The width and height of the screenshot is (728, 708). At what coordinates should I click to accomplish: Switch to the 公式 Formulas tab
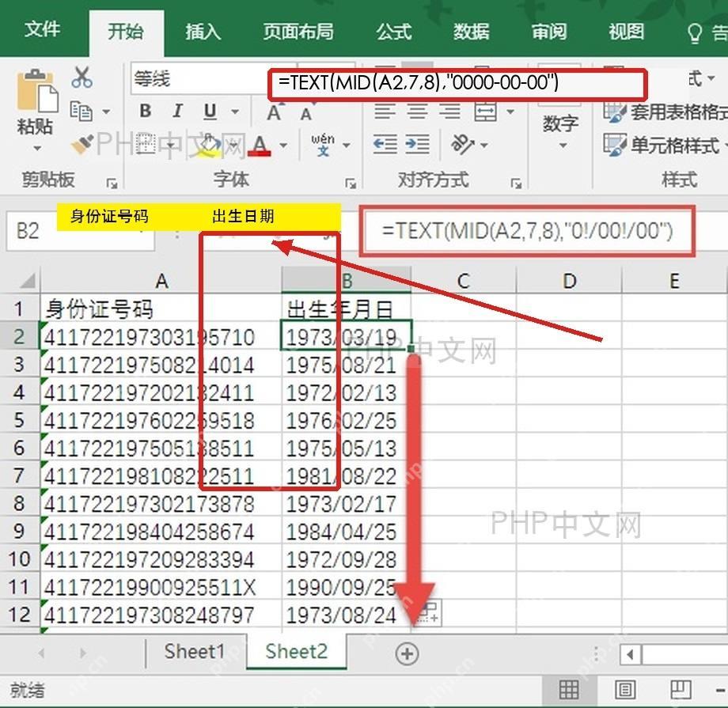coord(394,32)
